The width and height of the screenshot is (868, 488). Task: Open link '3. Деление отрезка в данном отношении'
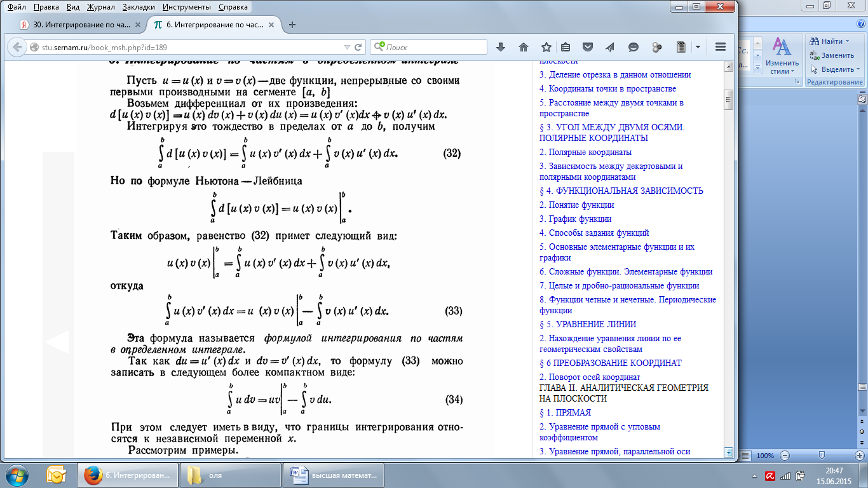point(615,75)
